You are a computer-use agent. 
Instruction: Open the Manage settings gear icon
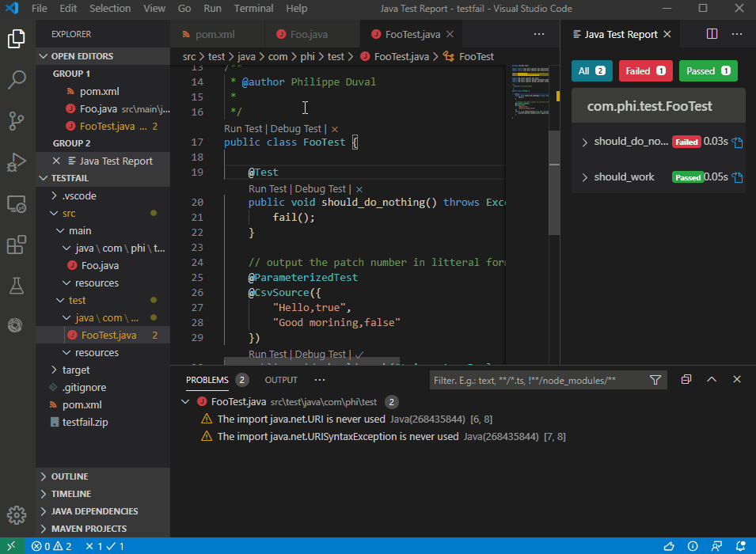point(17,515)
